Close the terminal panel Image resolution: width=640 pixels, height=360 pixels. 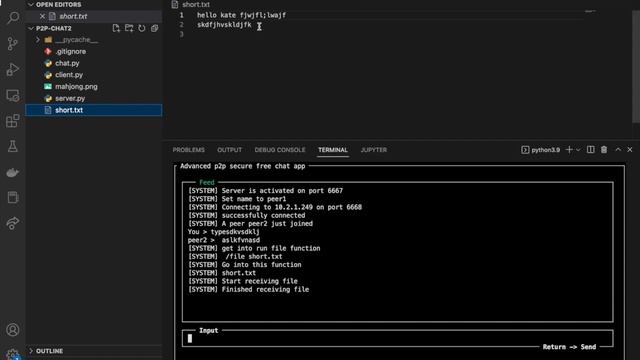click(630, 150)
